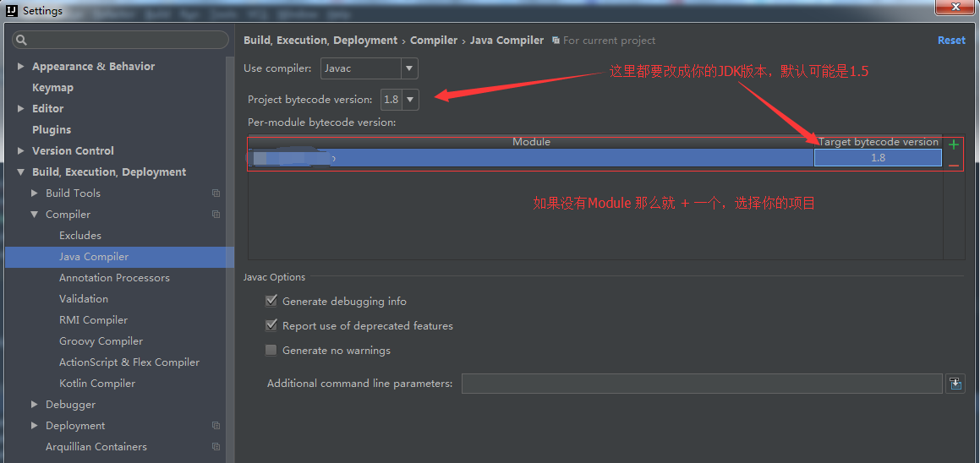This screenshot has width=980, height=463.
Task: Click the project-level icon beside Compiler
Action: (216, 215)
